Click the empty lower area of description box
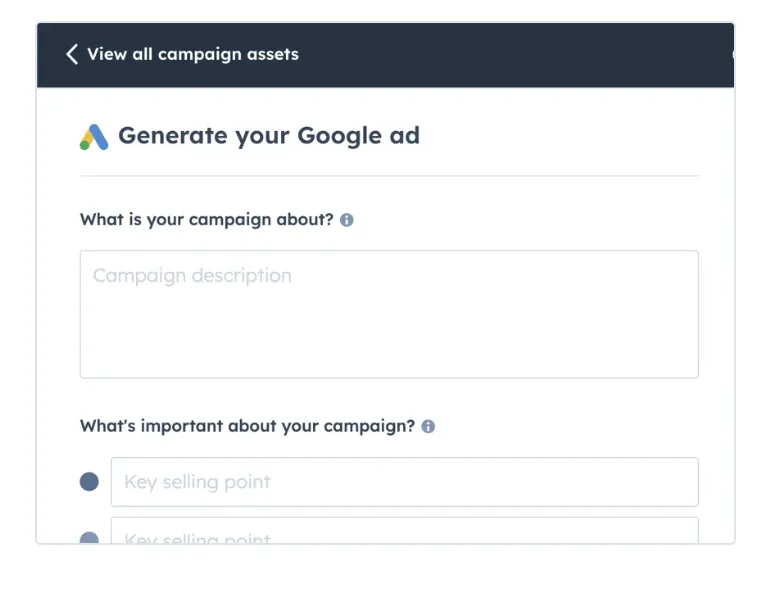778x598 pixels. [x=389, y=350]
